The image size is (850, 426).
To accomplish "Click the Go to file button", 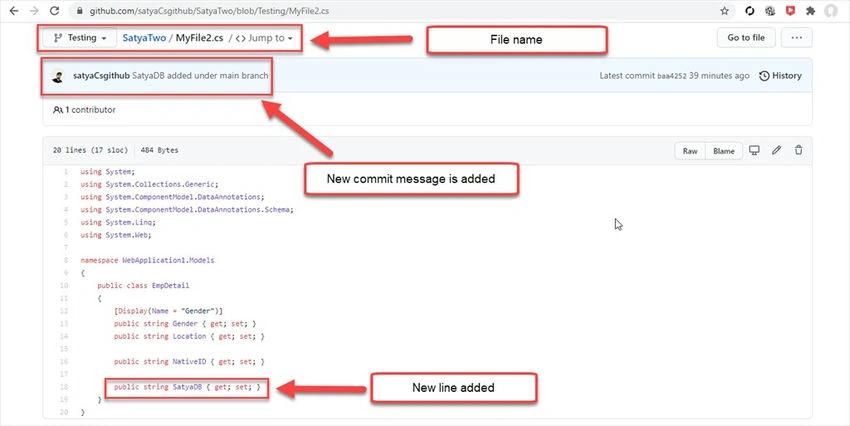I will pos(746,37).
